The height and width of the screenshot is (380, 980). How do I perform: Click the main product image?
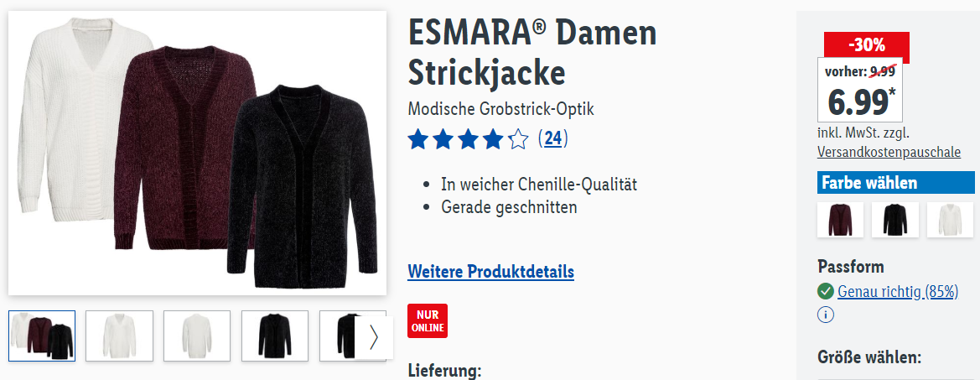tap(198, 154)
